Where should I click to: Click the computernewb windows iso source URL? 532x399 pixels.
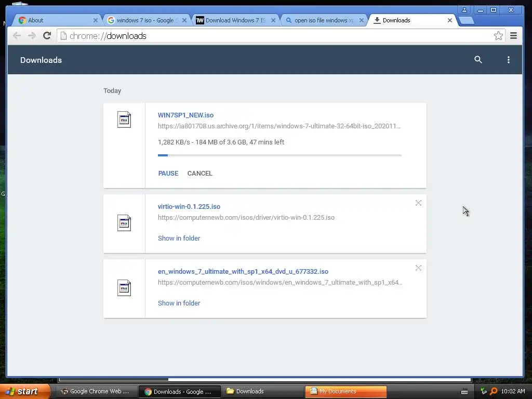click(280, 282)
